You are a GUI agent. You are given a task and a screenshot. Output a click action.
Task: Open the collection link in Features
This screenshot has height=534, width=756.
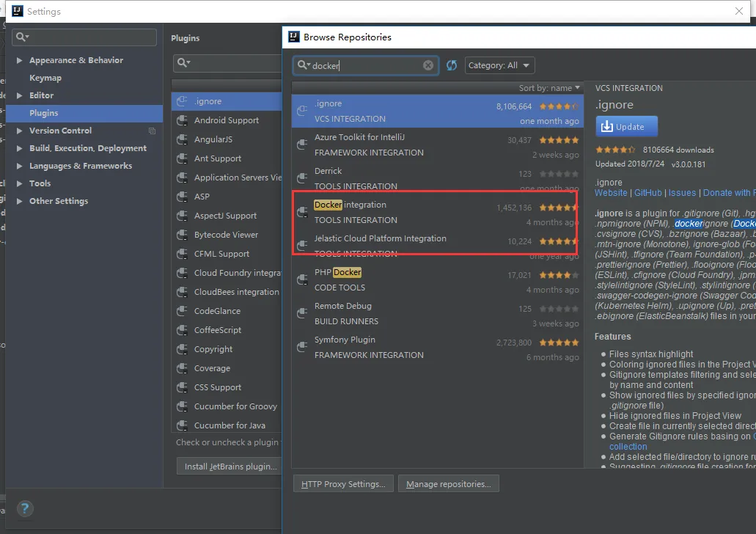(x=628, y=447)
